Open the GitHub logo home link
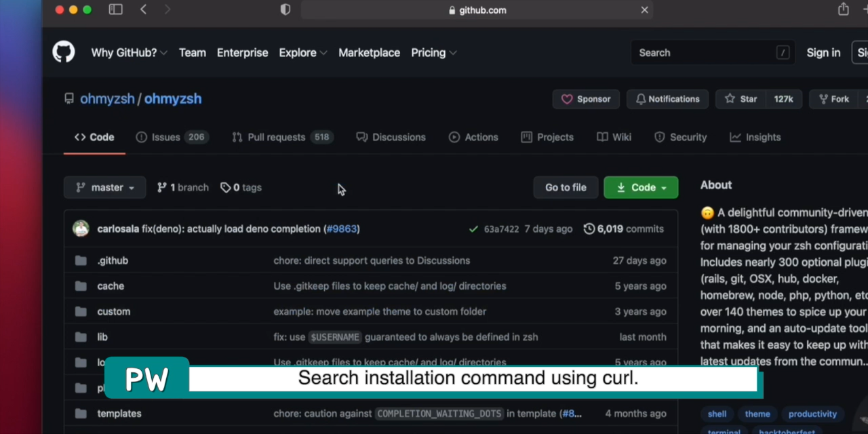The image size is (868, 434). pyautogui.click(x=64, y=52)
